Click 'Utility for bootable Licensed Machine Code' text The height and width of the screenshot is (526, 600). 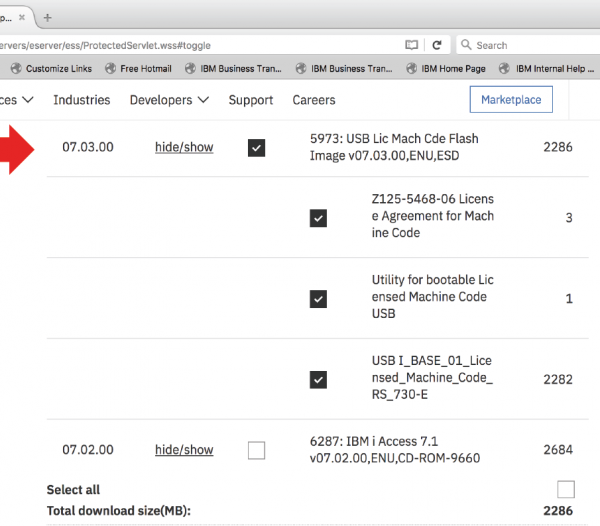[x=433, y=296]
